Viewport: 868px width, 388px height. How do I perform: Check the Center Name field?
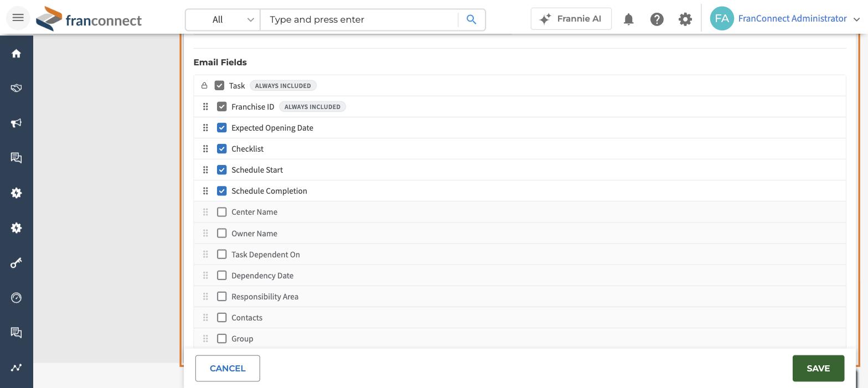(x=222, y=212)
